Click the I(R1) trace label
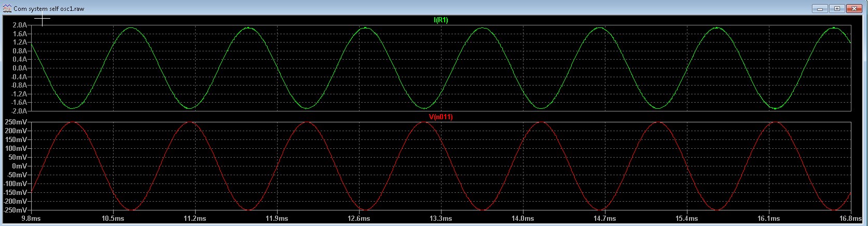The image size is (868, 226). [x=440, y=20]
